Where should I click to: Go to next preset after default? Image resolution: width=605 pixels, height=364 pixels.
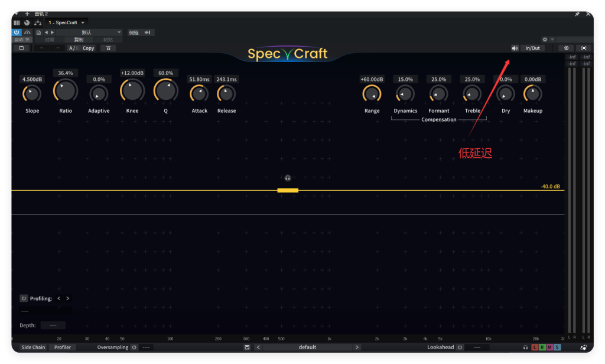pos(357,347)
